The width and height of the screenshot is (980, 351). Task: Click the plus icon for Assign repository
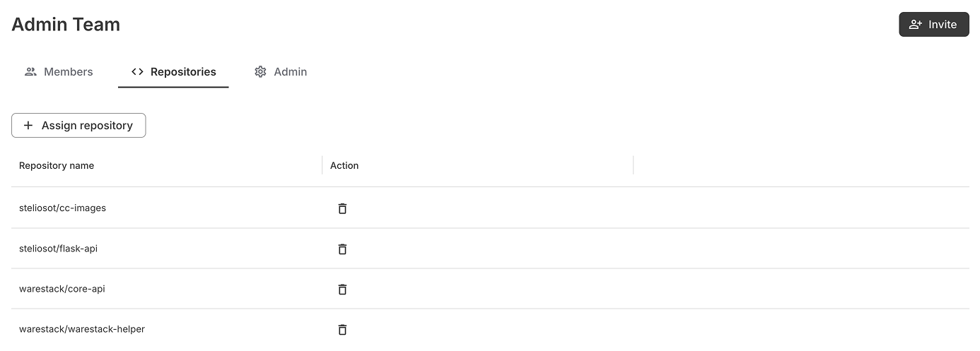click(x=28, y=125)
